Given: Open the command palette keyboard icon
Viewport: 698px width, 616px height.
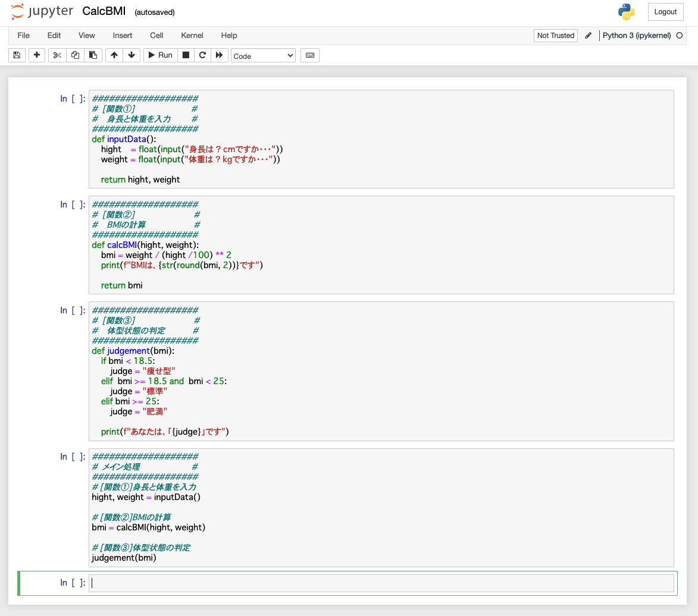Looking at the screenshot, I should 309,55.
